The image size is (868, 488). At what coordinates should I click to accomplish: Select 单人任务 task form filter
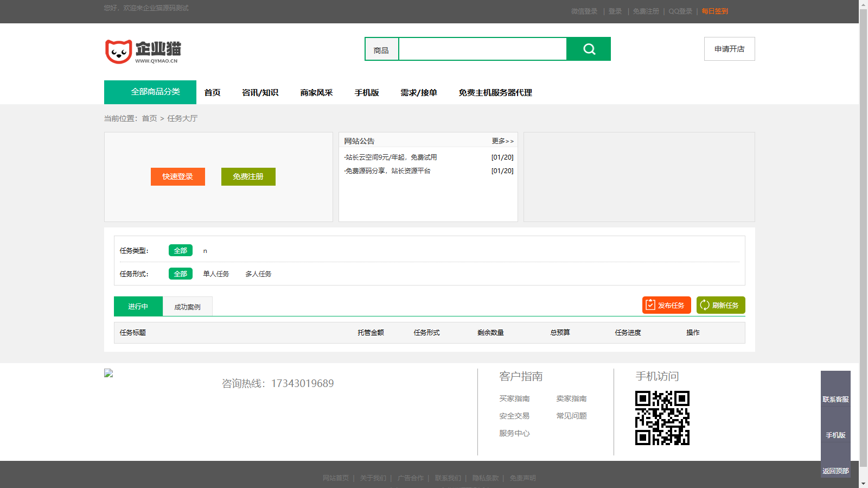click(216, 274)
